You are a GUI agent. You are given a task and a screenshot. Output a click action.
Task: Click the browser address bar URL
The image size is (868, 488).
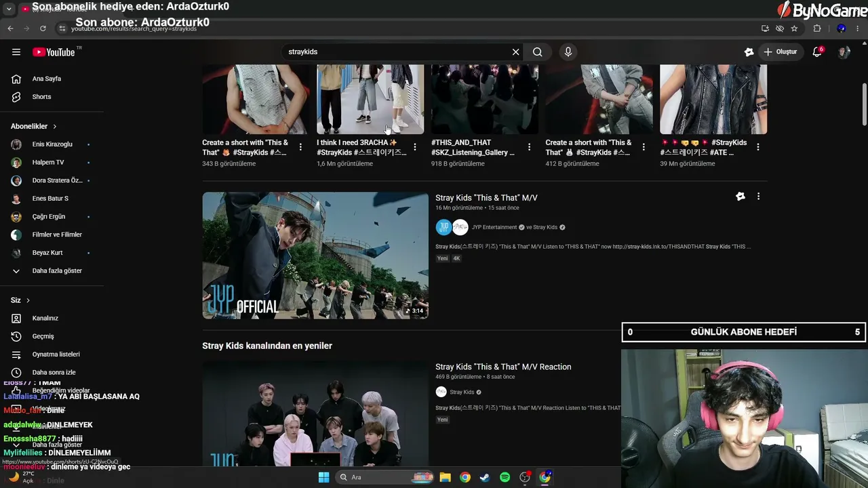(134, 29)
